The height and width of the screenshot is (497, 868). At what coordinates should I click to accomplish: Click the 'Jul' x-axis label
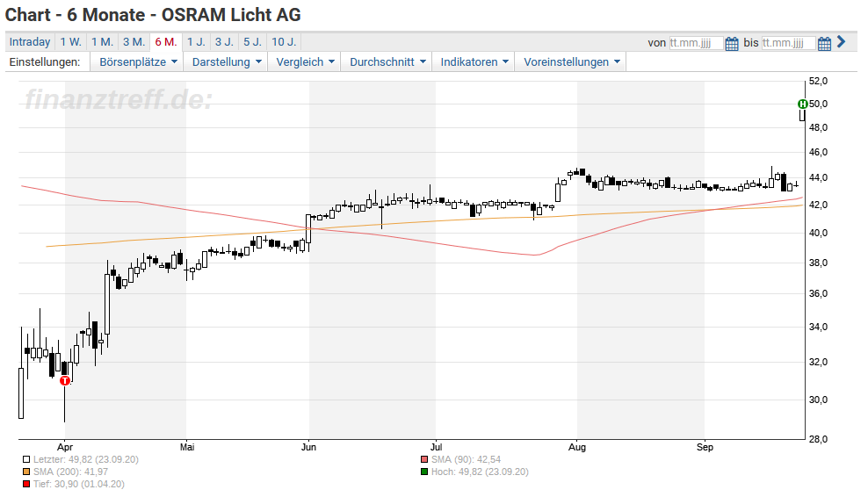tap(437, 447)
